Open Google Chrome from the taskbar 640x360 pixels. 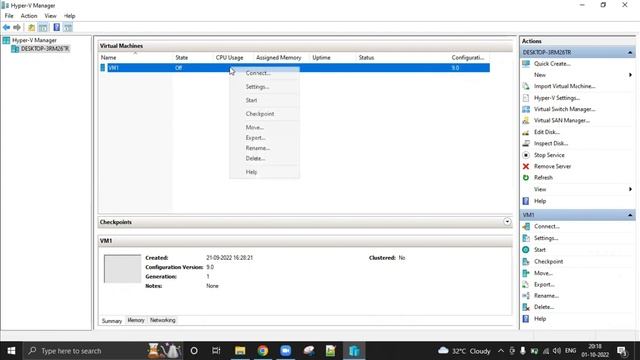(x=262, y=351)
